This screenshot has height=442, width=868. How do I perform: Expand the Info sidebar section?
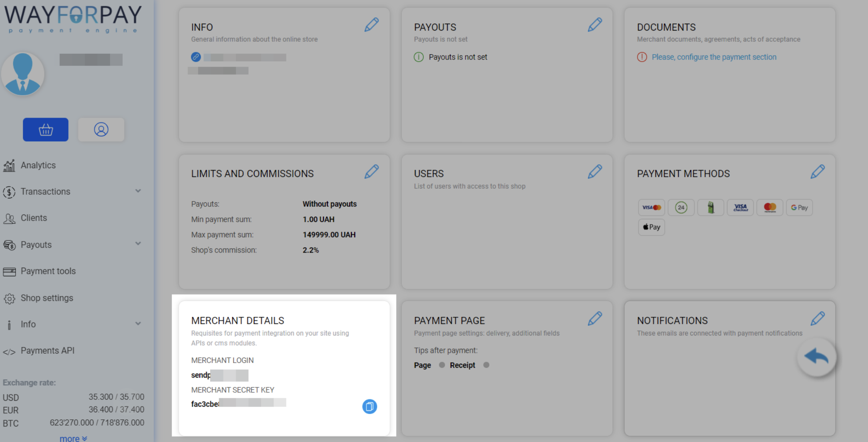pyautogui.click(x=138, y=324)
